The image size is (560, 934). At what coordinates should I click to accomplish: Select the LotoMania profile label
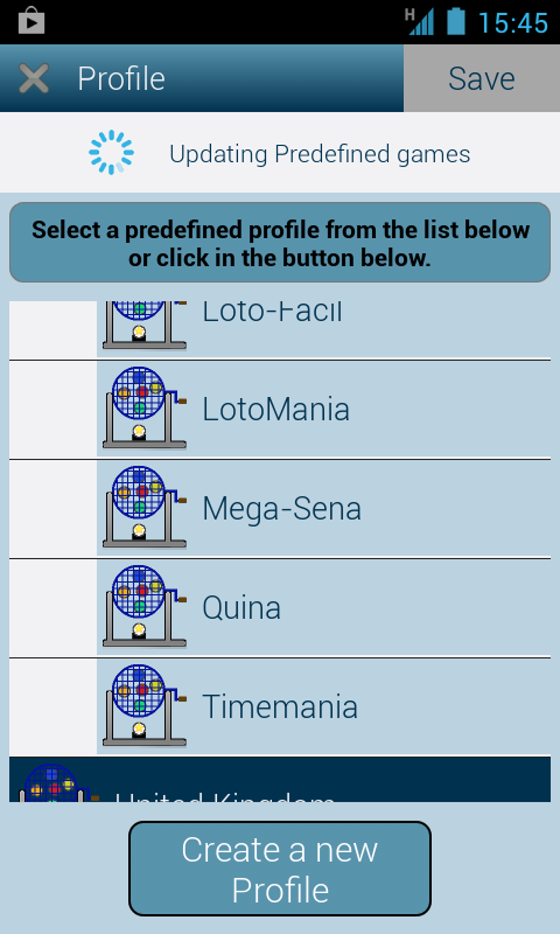point(276,410)
